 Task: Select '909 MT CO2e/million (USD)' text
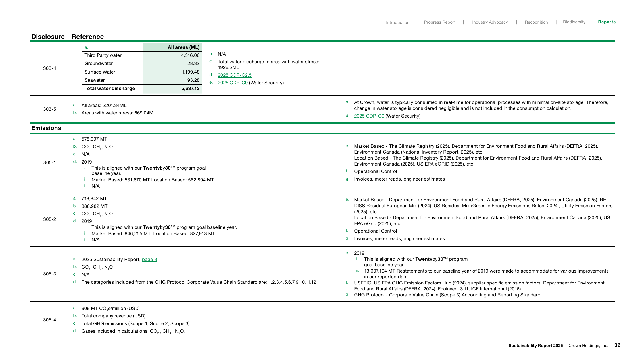111,309
